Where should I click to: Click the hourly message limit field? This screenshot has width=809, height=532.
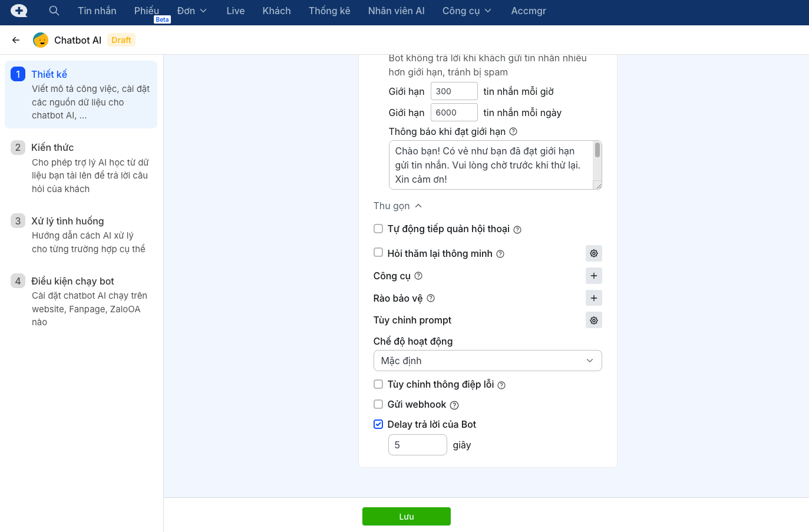click(454, 91)
